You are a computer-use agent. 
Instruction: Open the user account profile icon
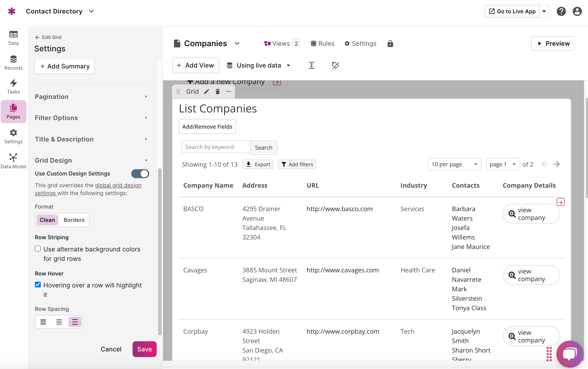pyautogui.click(x=577, y=11)
